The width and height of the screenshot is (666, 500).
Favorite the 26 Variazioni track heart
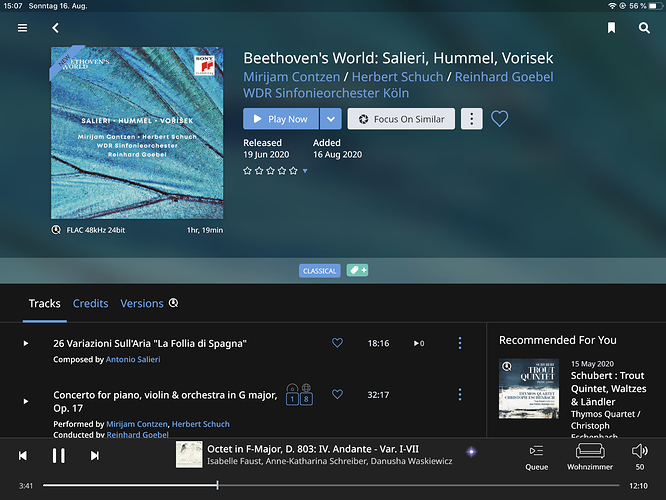click(x=337, y=343)
